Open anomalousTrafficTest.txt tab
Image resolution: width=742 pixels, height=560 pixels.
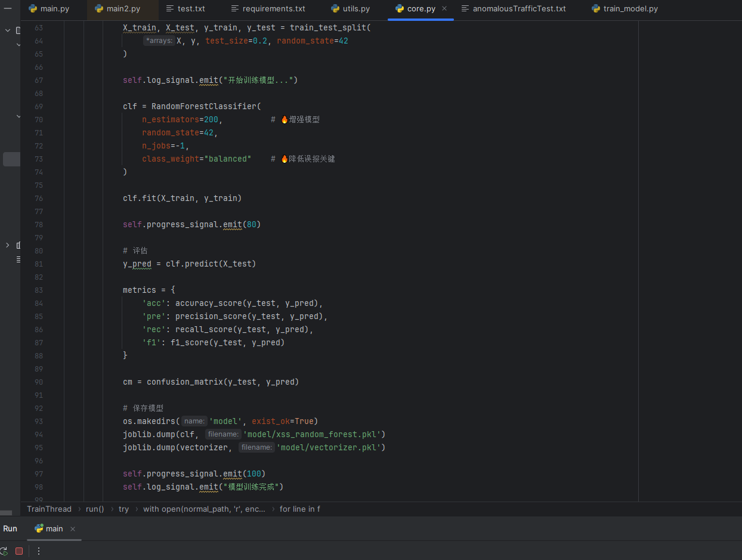pos(514,9)
